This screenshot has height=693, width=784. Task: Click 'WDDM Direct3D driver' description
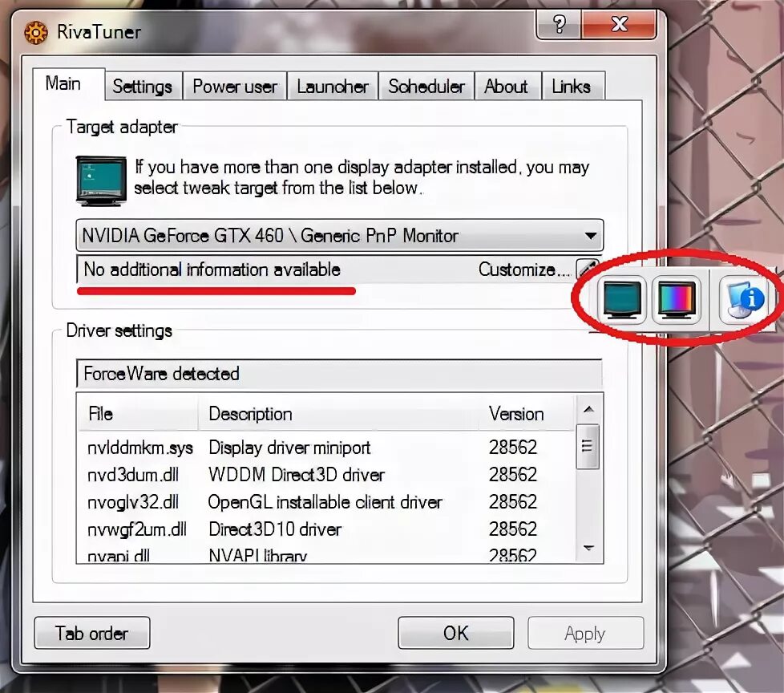297,474
